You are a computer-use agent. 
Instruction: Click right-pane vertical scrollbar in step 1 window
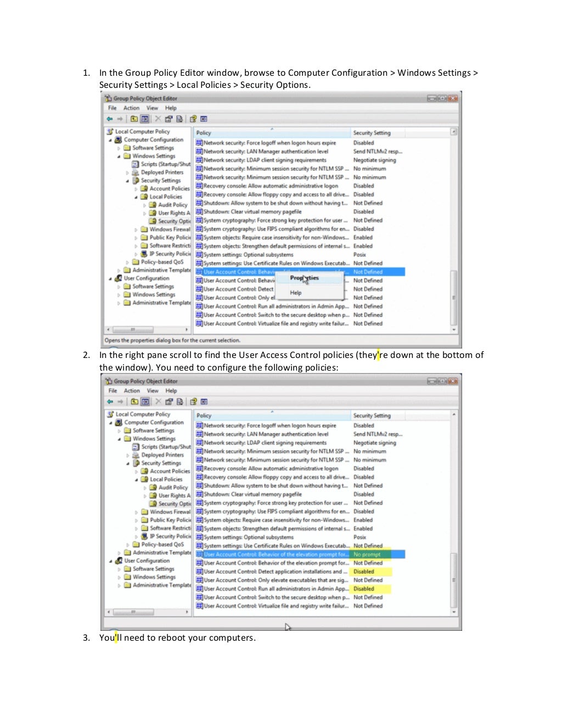(x=454, y=231)
